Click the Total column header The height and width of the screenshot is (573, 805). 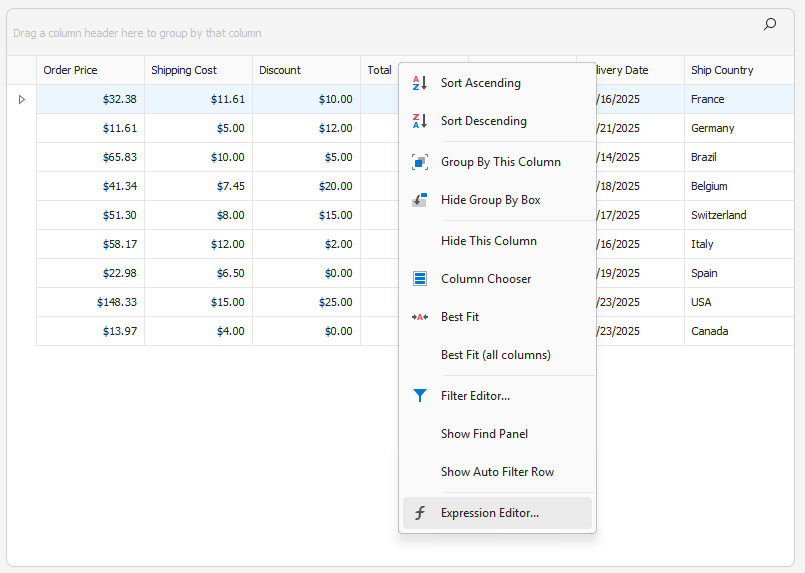click(x=379, y=70)
